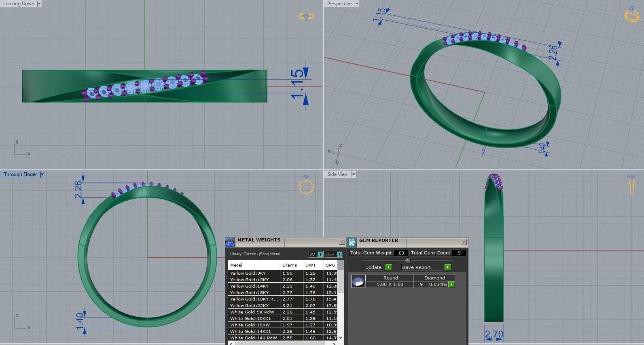This screenshot has height=345, width=644.
Task: Click the Grams column header
Action: pyautogui.click(x=291, y=265)
